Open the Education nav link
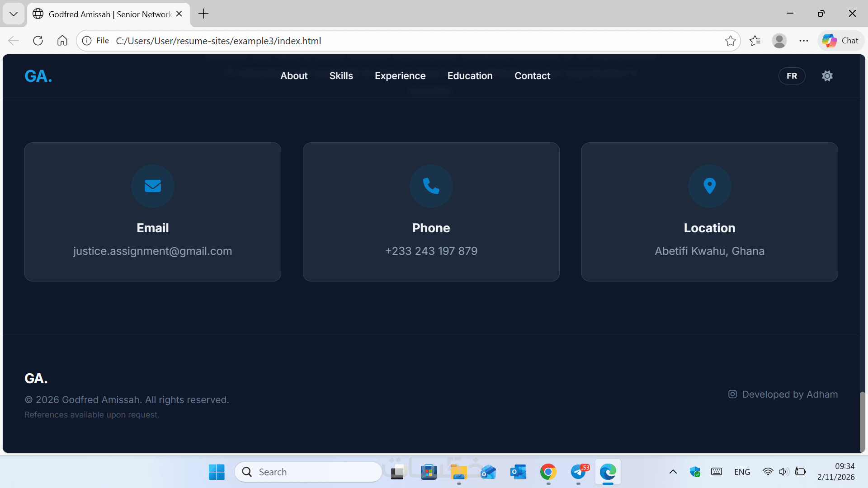 [470, 76]
